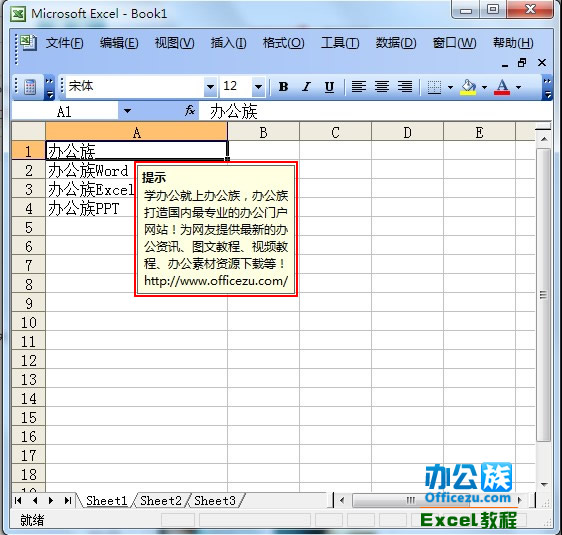Apply red font color
Image resolution: width=562 pixels, height=535 pixels.
click(x=502, y=87)
